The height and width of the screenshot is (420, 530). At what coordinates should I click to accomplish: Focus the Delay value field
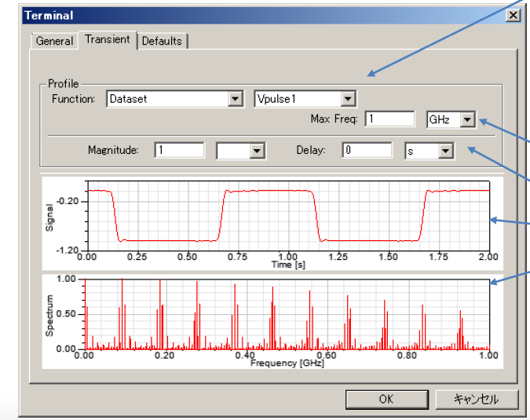367,150
